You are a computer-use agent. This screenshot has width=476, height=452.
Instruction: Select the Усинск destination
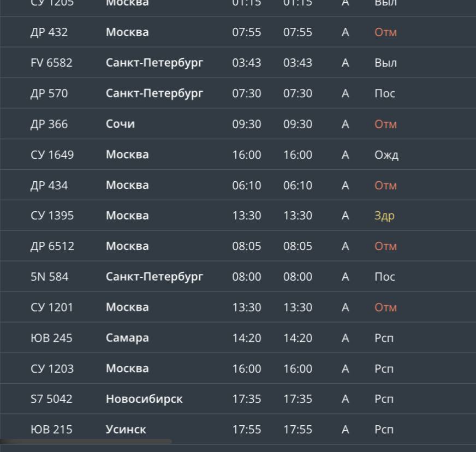[126, 430]
